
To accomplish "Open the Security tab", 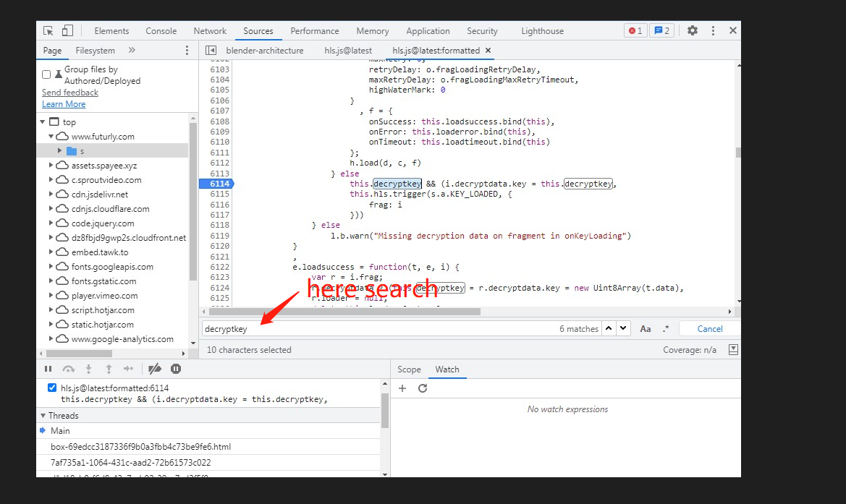I will tap(482, 30).
